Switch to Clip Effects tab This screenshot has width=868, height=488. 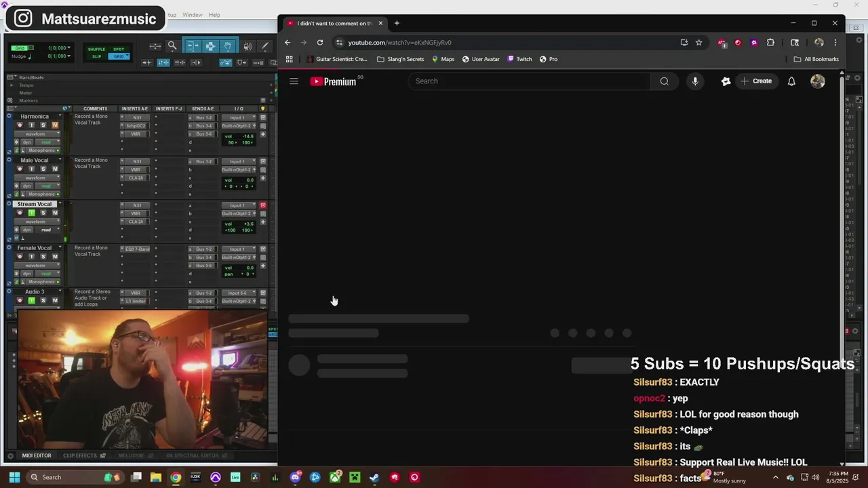pos(80,455)
